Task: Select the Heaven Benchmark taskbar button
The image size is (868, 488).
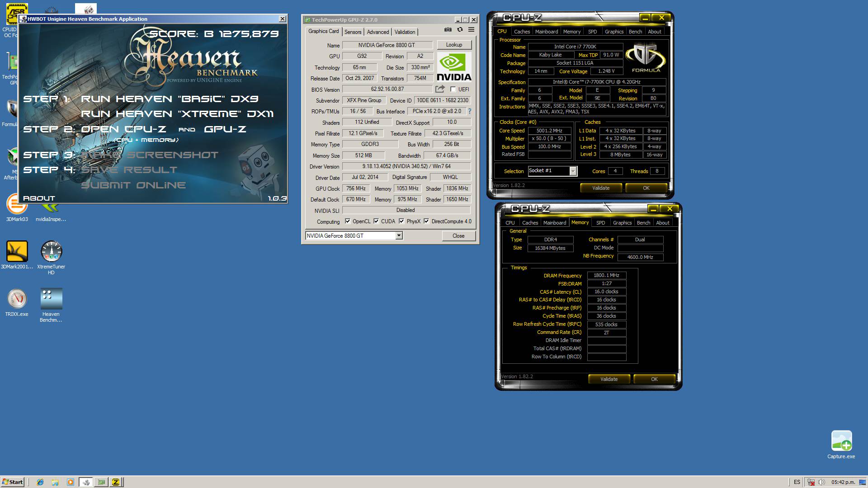Action: point(86,482)
